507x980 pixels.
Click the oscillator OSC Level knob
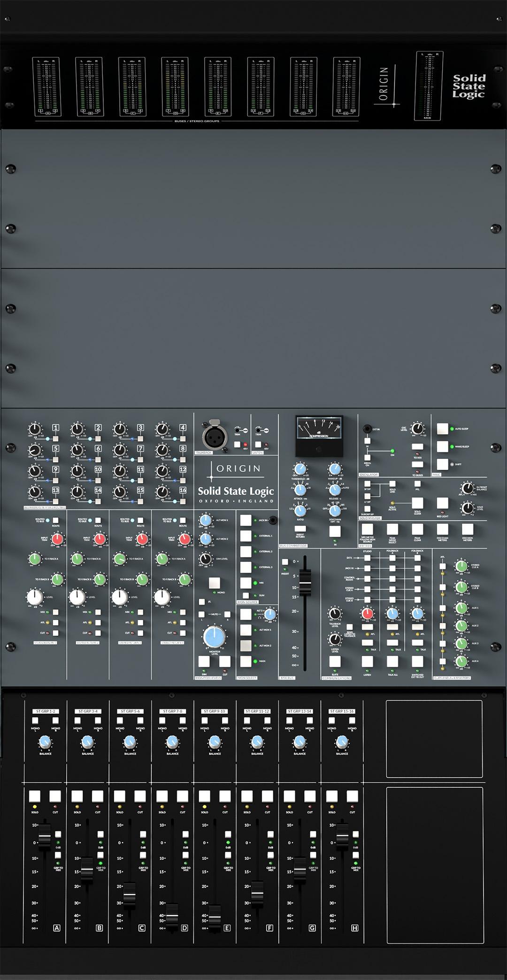(x=417, y=428)
